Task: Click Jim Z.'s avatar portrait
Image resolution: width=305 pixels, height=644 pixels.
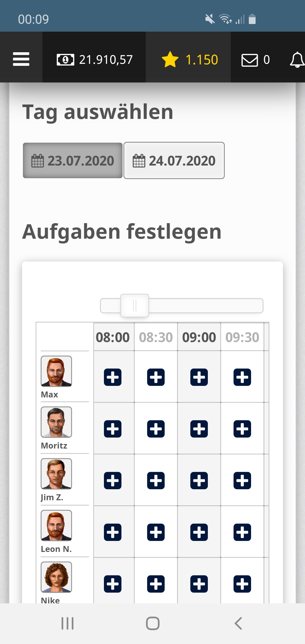Action: coord(56,474)
